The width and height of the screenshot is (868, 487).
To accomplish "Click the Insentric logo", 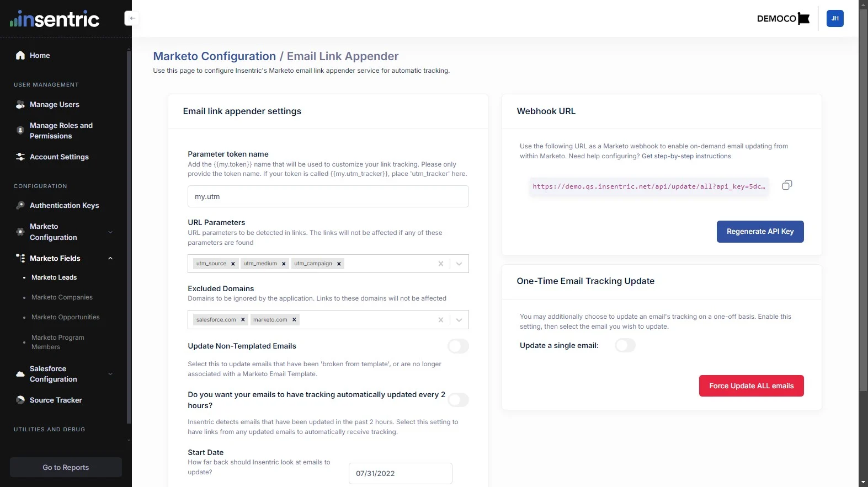I will pyautogui.click(x=55, y=19).
